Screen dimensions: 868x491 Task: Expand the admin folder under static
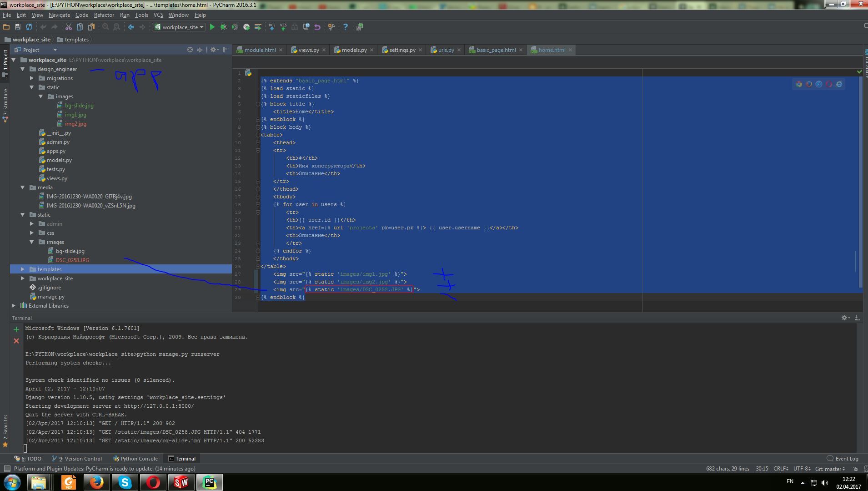(x=32, y=224)
